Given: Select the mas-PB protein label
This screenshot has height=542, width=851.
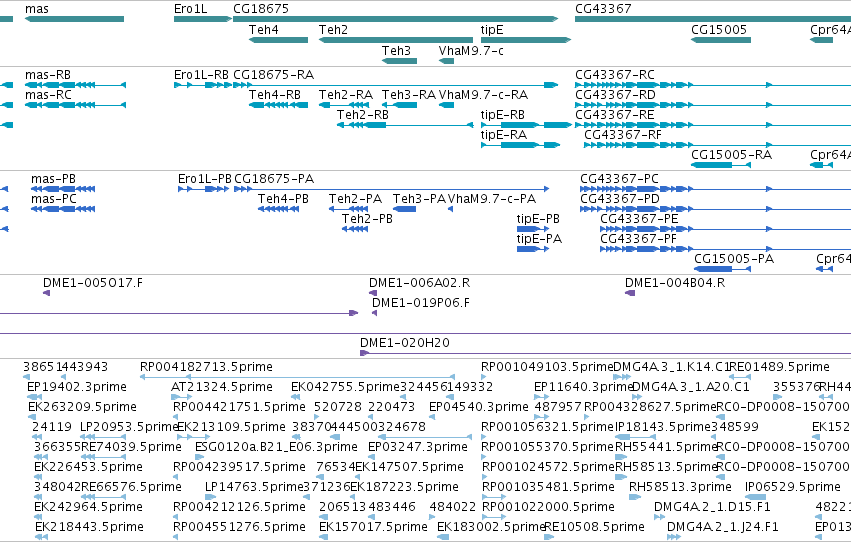Looking at the screenshot, I should pos(53,179).
